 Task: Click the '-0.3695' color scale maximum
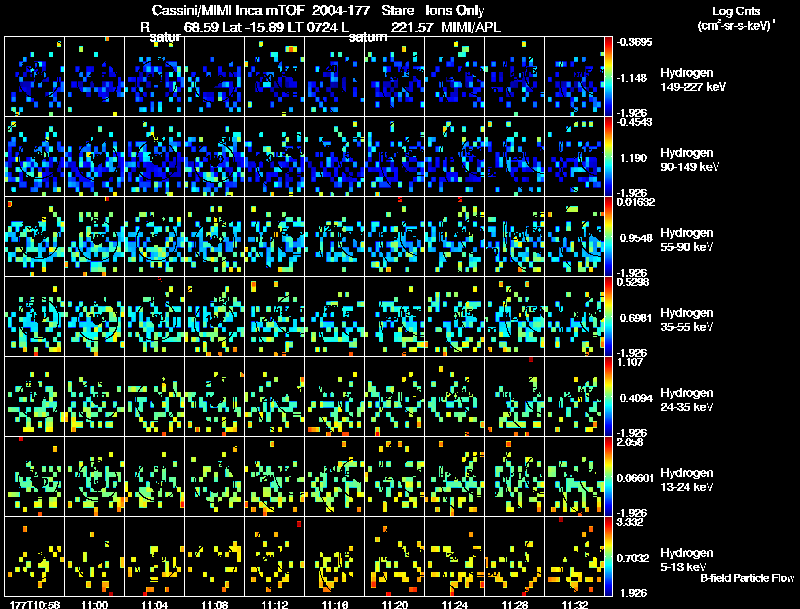(x=634, y=42)
